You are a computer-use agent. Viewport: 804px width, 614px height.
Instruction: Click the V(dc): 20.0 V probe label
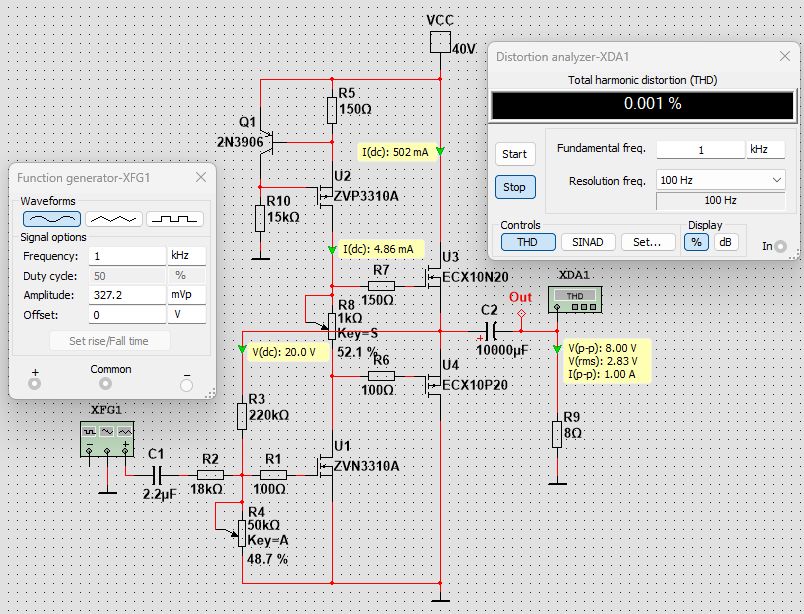point(287,352)
